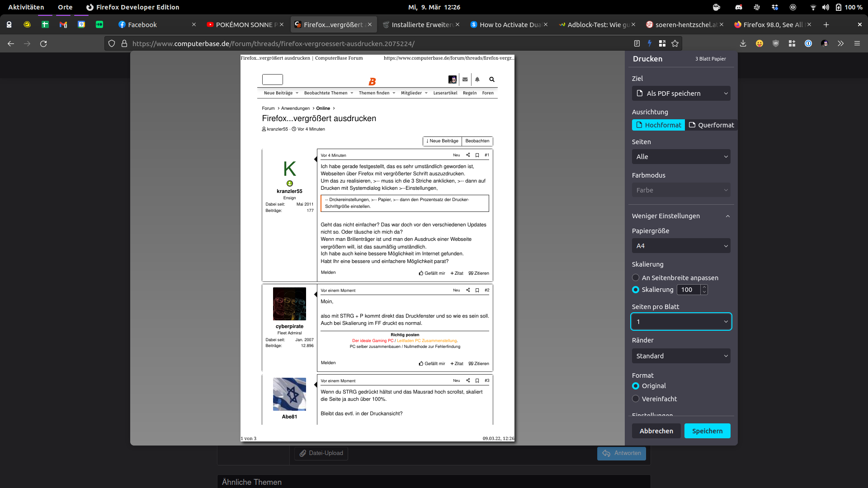Choose Querformat orientation
The height and width of the screenshot is (488, 868).
point(711,125)
